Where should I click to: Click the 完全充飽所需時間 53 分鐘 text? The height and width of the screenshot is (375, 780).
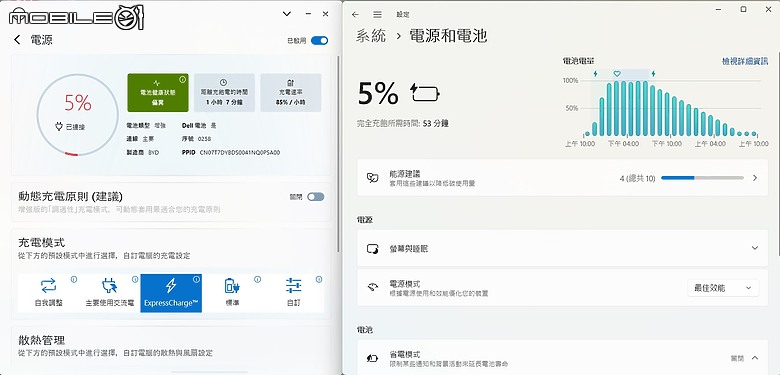(x=403, y=123)
